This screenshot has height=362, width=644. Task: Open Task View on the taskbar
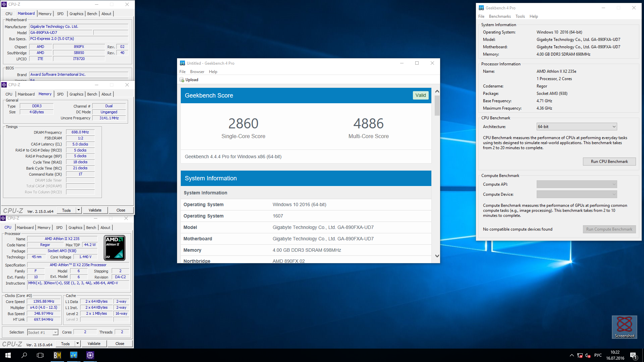click(40, 355)
